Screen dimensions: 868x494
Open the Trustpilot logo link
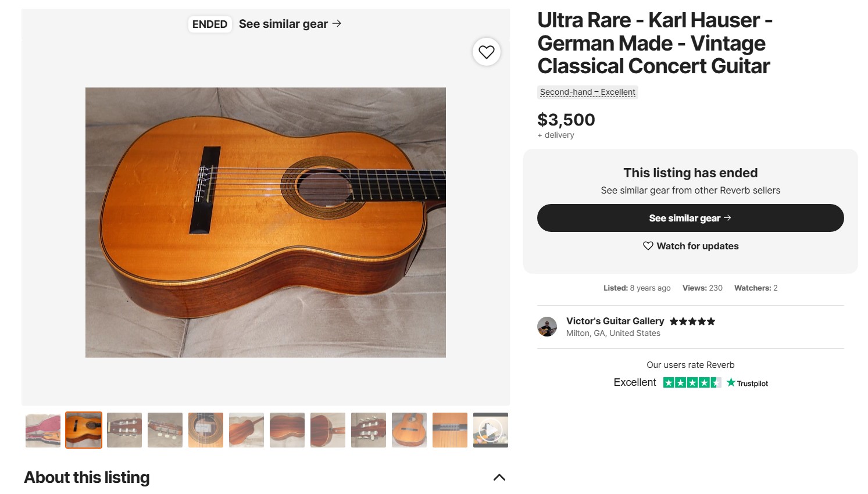[x=748, y=383]
